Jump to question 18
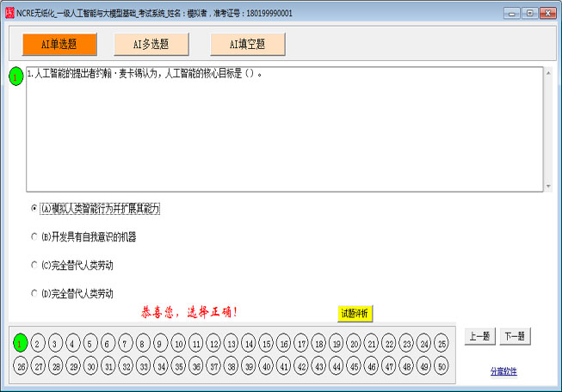562x392 pixels. point(318,343)
